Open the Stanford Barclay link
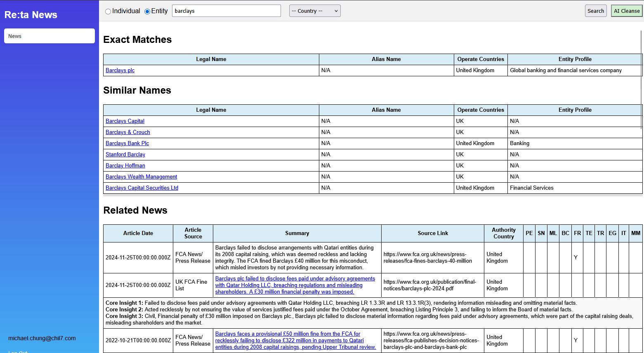 (x=125, y=155)
